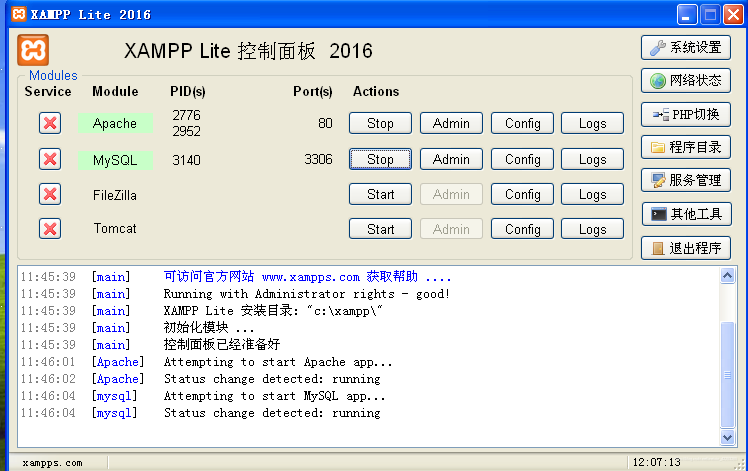View the MySQL Logs
Image resolution: width=748 pixels, height=471 pixels.
592,159
